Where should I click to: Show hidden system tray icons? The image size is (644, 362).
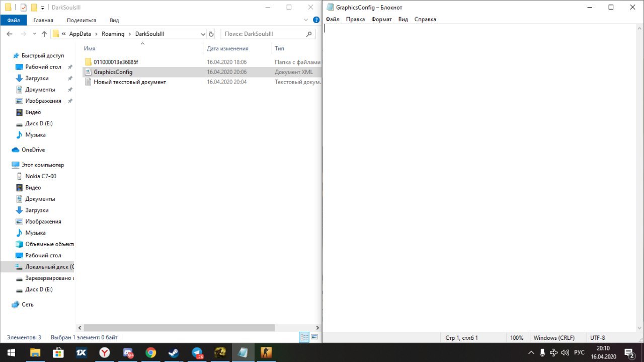click(531, 352)
